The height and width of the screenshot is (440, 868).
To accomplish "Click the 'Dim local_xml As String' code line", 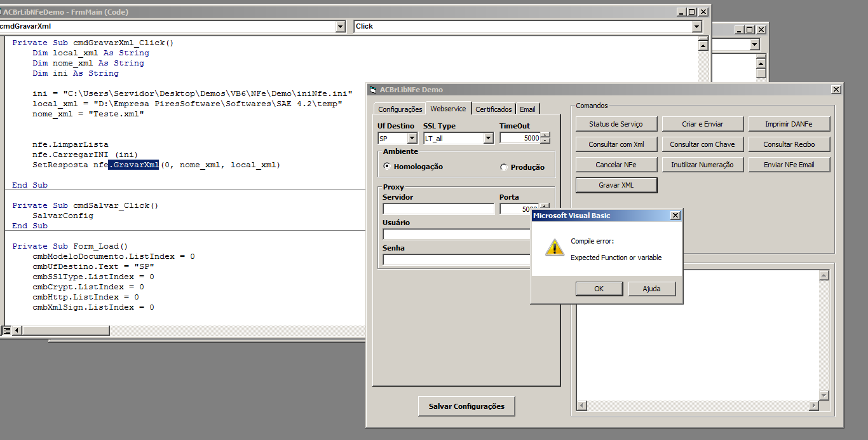I will [91, 53].
